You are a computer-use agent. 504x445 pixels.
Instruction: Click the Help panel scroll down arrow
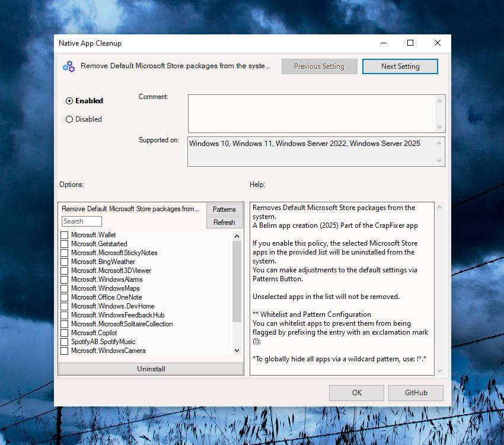click(440, 370)
